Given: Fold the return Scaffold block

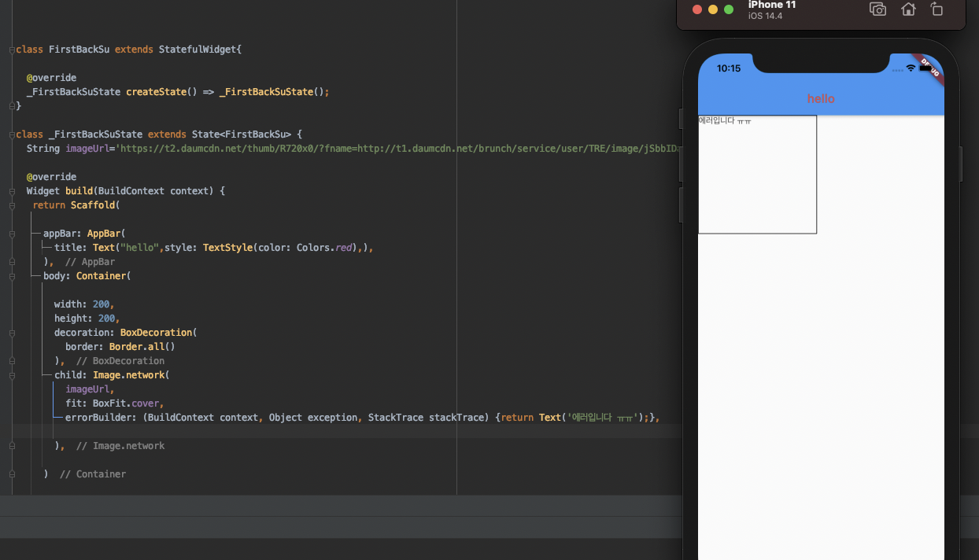Looking at the screenshot, I should (x=11, y=205).
